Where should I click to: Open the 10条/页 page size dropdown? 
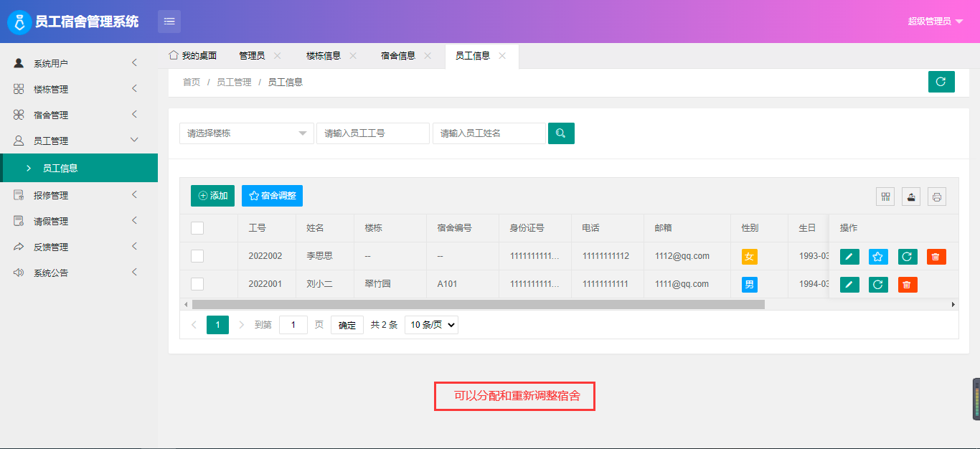(x=431, y=325)
